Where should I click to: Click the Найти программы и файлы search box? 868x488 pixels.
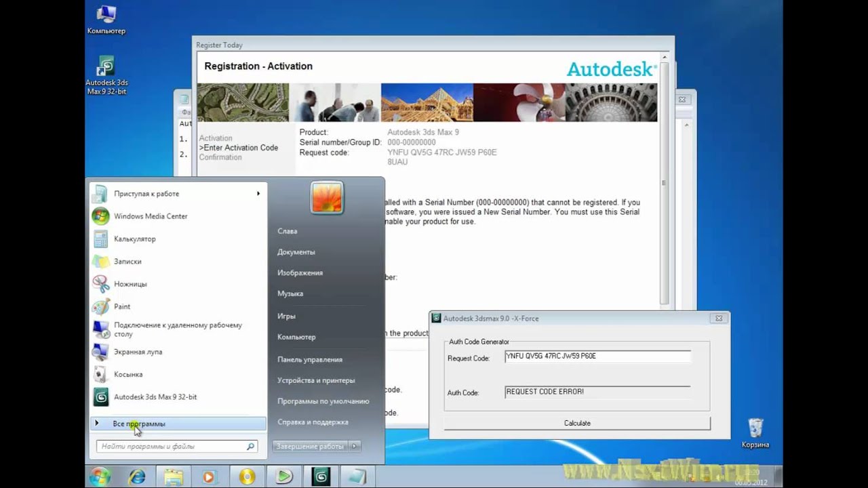click(171, 447)
